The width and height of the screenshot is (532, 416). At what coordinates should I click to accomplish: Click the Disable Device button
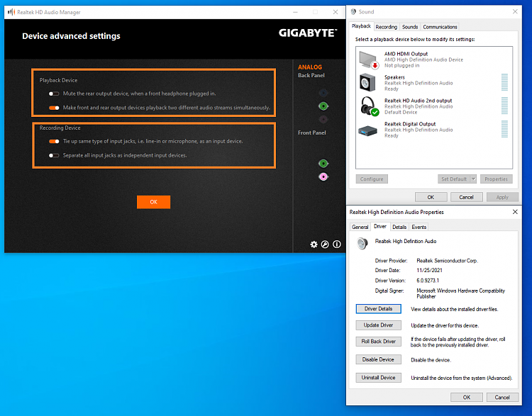click(x=378, y=359)
